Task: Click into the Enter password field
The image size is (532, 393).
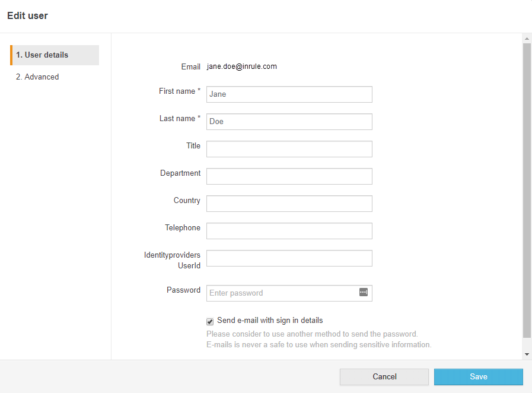Action: (282, 293)
